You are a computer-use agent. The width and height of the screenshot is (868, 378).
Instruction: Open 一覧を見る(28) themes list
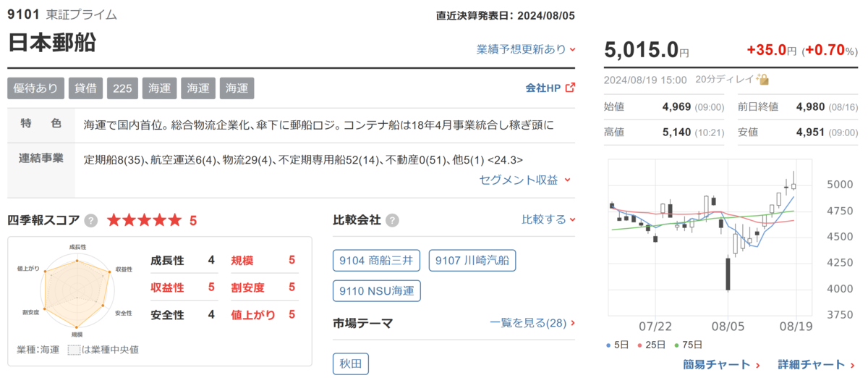click(x=532, y=323)
